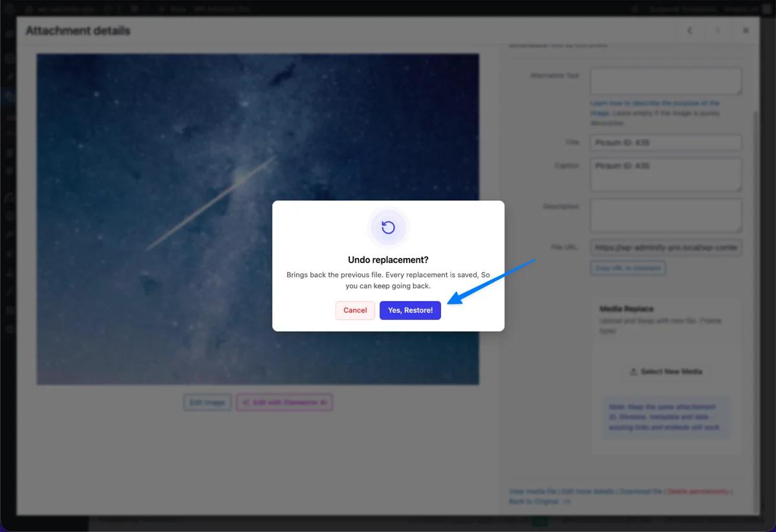Click the Media Replace section heading
This screenshot has width=776, height=532.
tap(627, 309)
